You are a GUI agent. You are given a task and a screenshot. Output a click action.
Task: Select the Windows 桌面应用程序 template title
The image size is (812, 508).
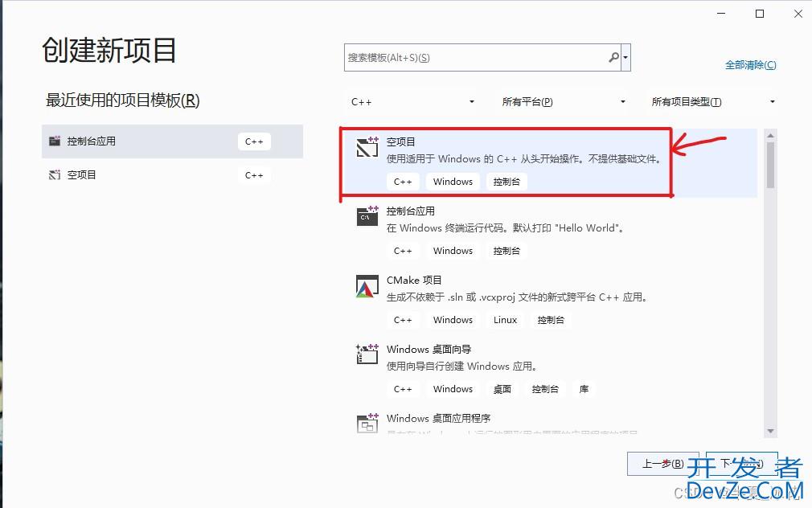439,419
